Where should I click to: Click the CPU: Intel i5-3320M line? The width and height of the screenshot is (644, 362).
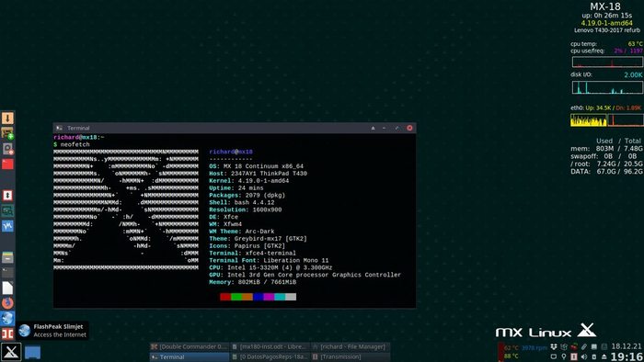[x=270, y=267]
